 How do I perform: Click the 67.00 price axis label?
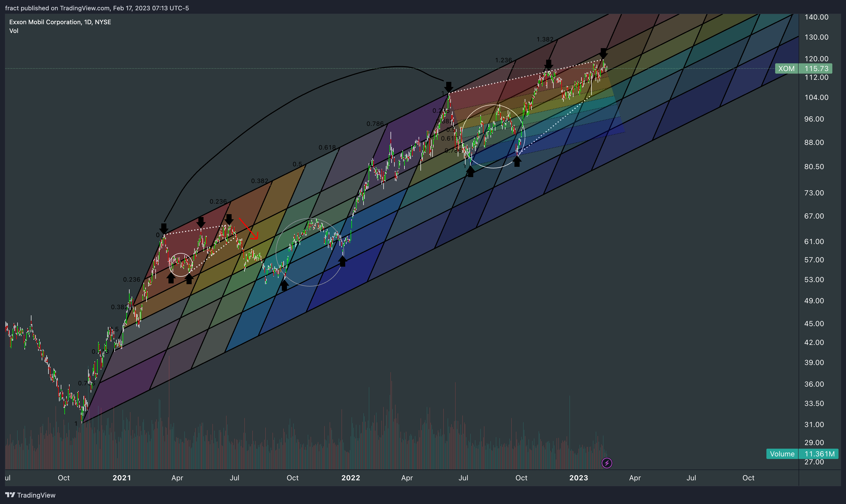(x=814, y=216)
